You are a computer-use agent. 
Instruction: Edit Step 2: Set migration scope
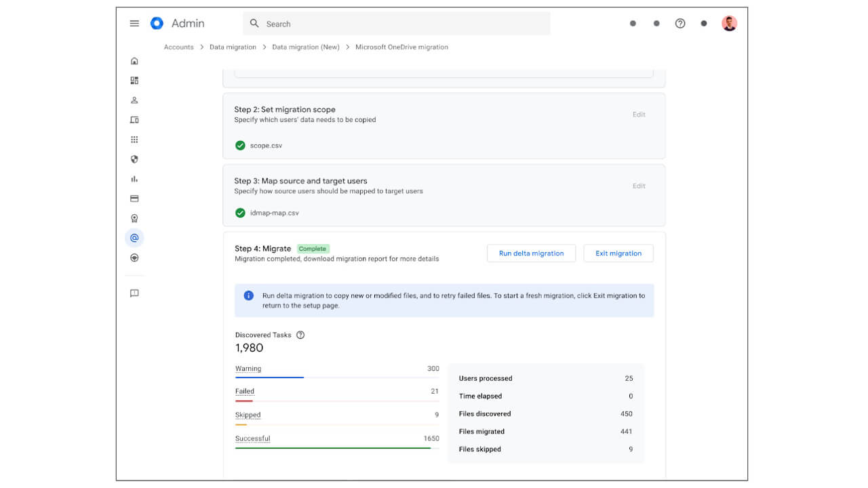click(638, 114)
